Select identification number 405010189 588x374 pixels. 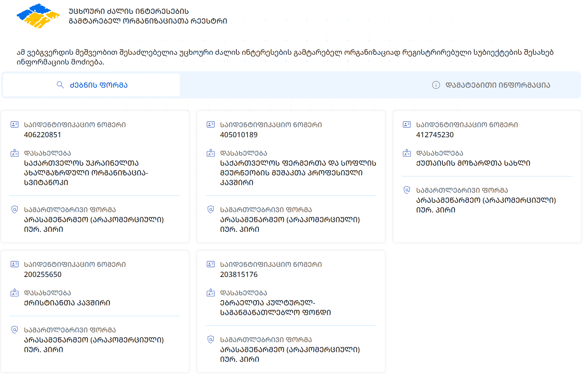coord(239,135)
